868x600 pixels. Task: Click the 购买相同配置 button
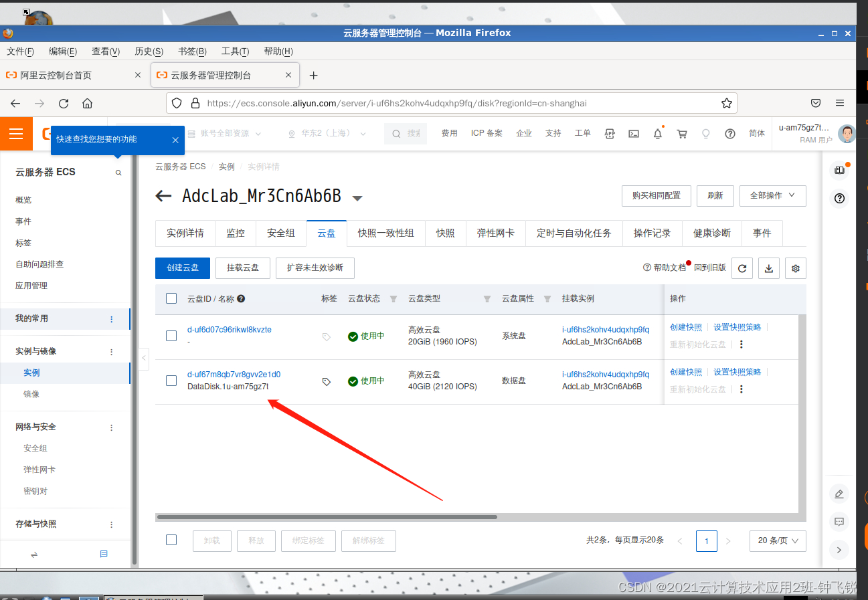coord(657,196)
